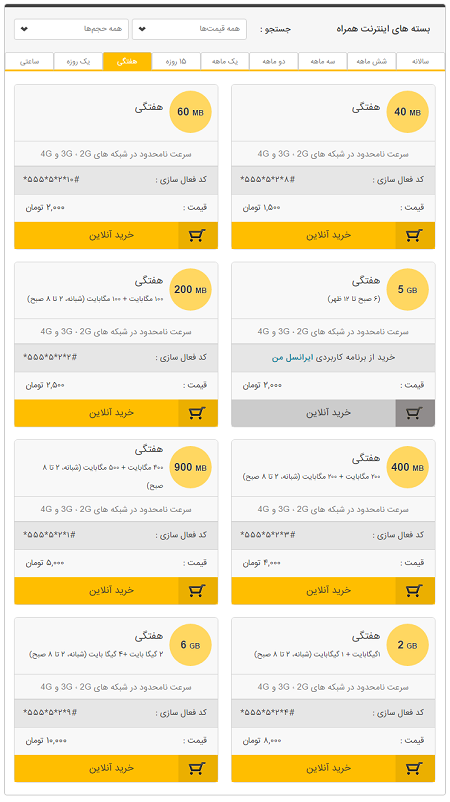This screenshot has width=450, height=802.
Task: Click cart icon on 40 MB weekly package
Action: coord(415,235)
